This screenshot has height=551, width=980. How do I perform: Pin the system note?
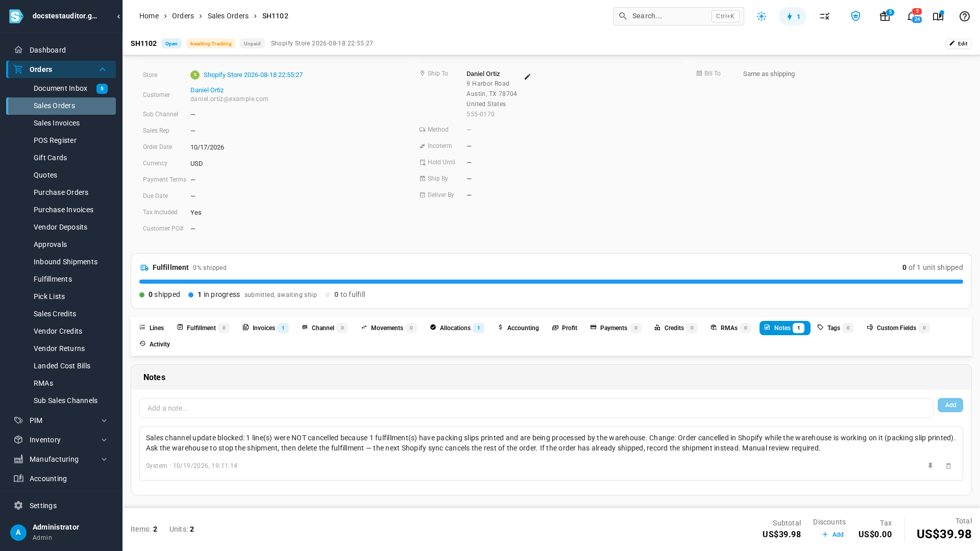coord(930,466)
